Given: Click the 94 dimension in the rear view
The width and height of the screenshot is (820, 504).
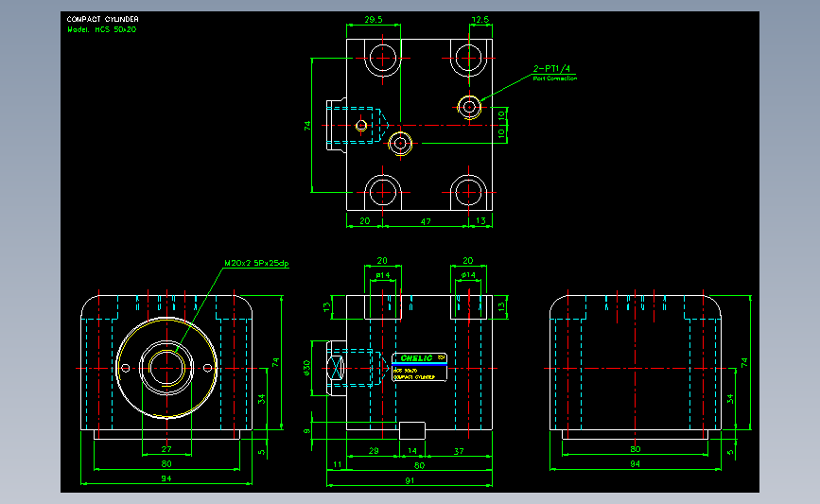Looking at the screenshot, I should (x=635, y=463).
